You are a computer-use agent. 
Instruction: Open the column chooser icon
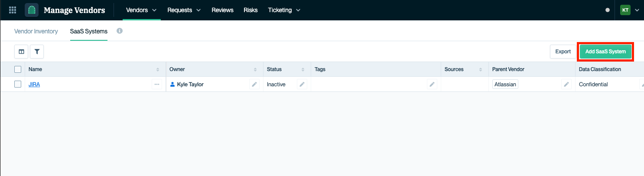(21, 52)
